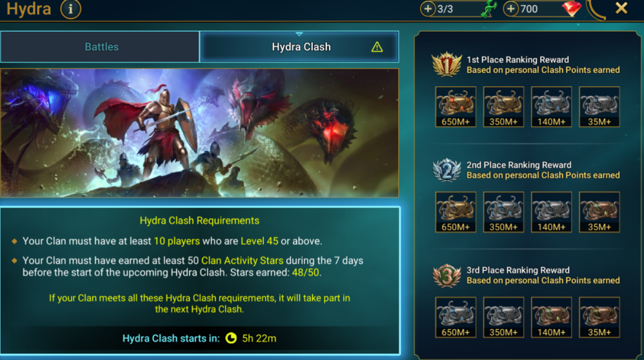Open 1st place 650M+ reward chest

(455, 107)
